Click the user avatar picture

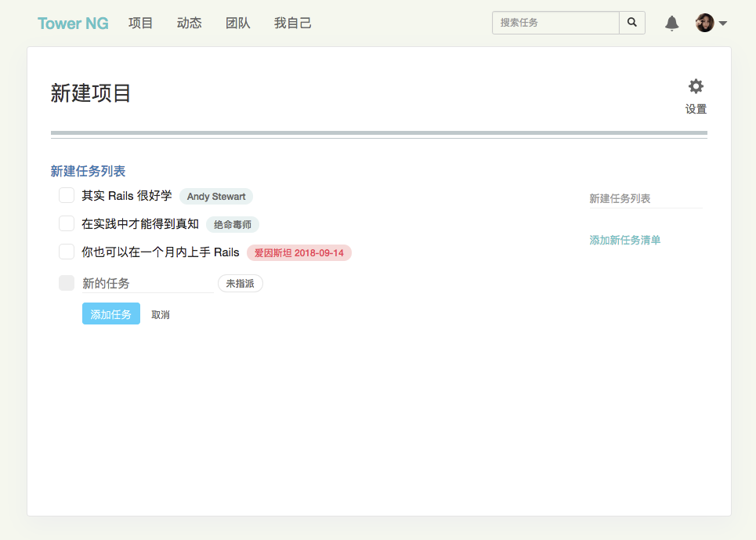click(x=704, y=24)
